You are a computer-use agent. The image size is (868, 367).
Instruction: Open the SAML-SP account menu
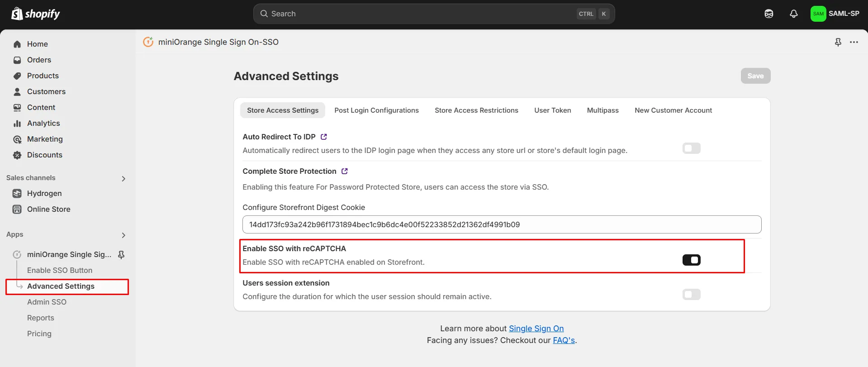[x=835, y=14]
